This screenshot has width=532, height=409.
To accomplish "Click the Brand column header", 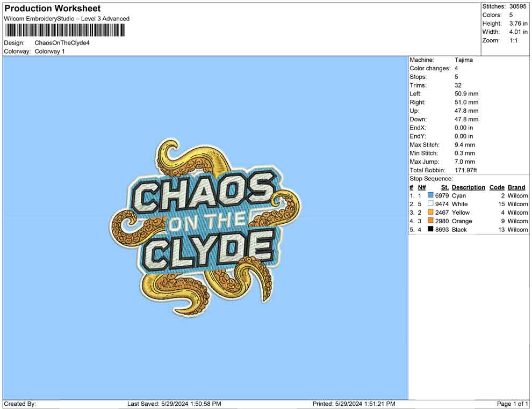I will [x=516, y=187].
